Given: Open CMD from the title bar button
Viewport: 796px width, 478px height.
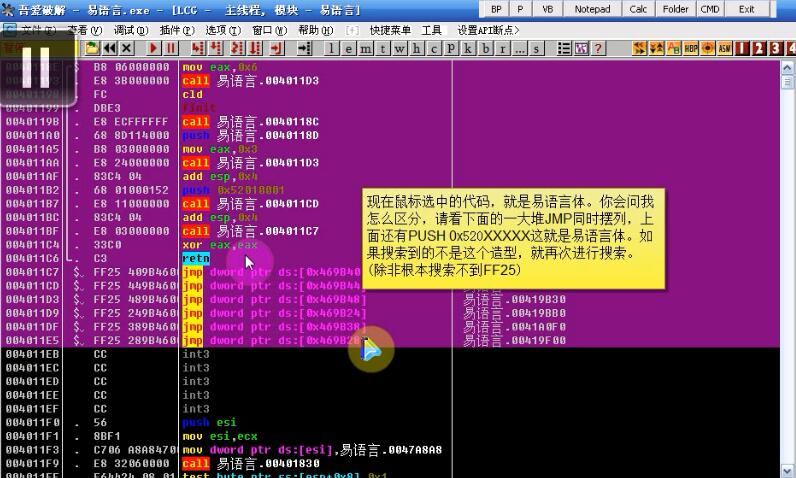Looking at the screenshot, I should pyautogui.click(x=710, y=9).
